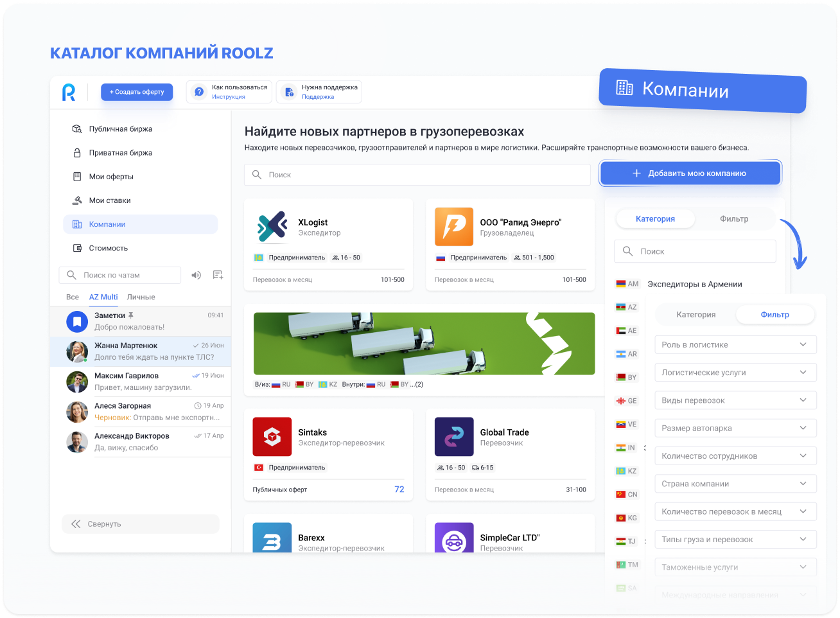Expand the Роль в логистике dropdown

point(735,345)
